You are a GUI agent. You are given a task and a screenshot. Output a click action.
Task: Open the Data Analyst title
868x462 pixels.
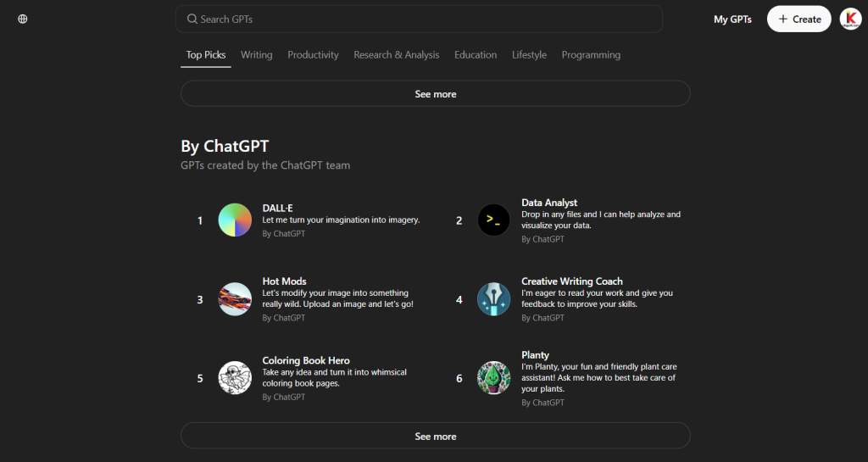coord(549,203)
